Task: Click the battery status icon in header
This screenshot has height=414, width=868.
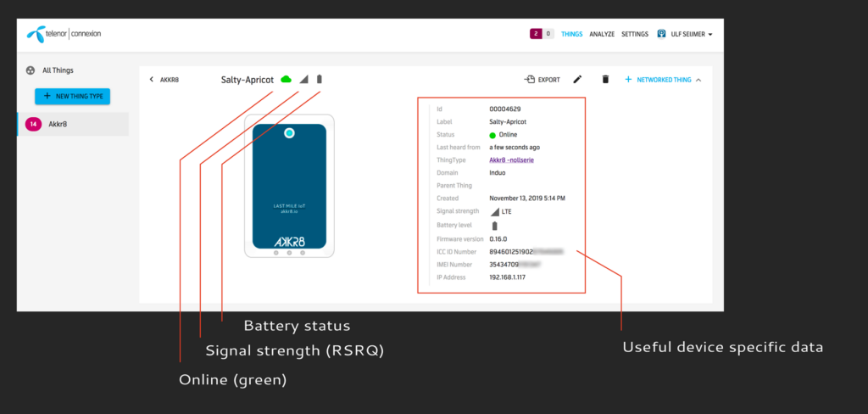Action: pos(320,79)
